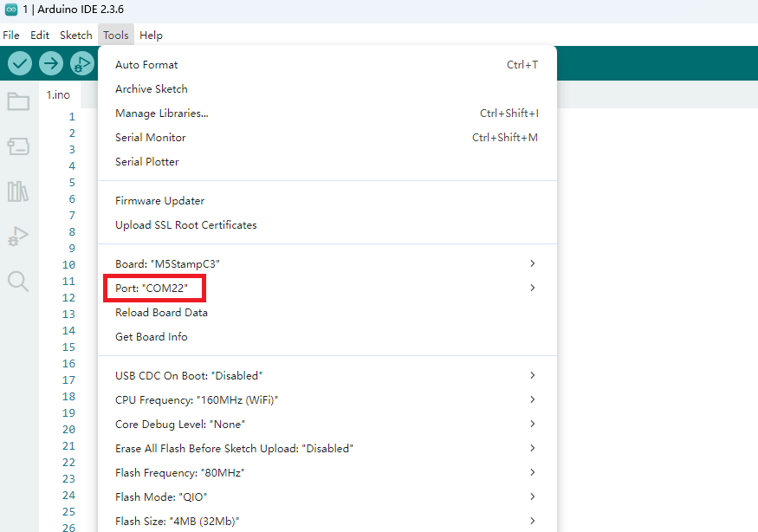
Task: Open the Boards Manager sidebar icon
Action: 18,146
